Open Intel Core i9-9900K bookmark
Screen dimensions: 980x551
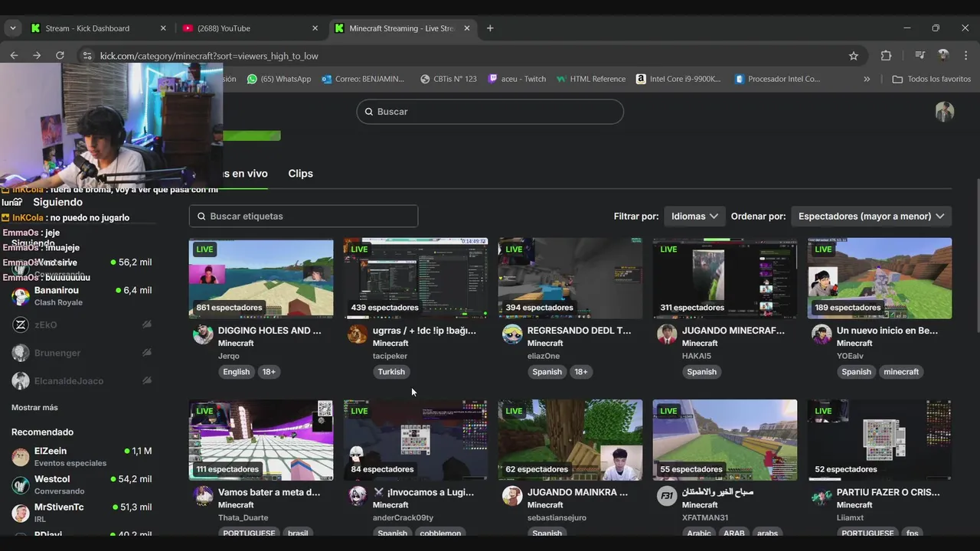point(678,79)
